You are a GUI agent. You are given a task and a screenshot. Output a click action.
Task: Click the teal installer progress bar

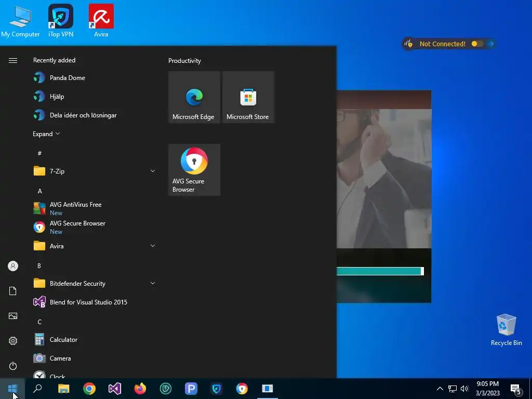pyautogui.click(x=380, y=271)
